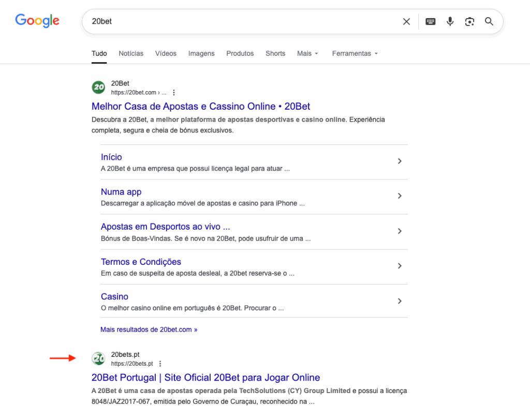Screen dimensions: 530x420
Task: Click chevron next to Início sitelink
Action: point(399,161)
